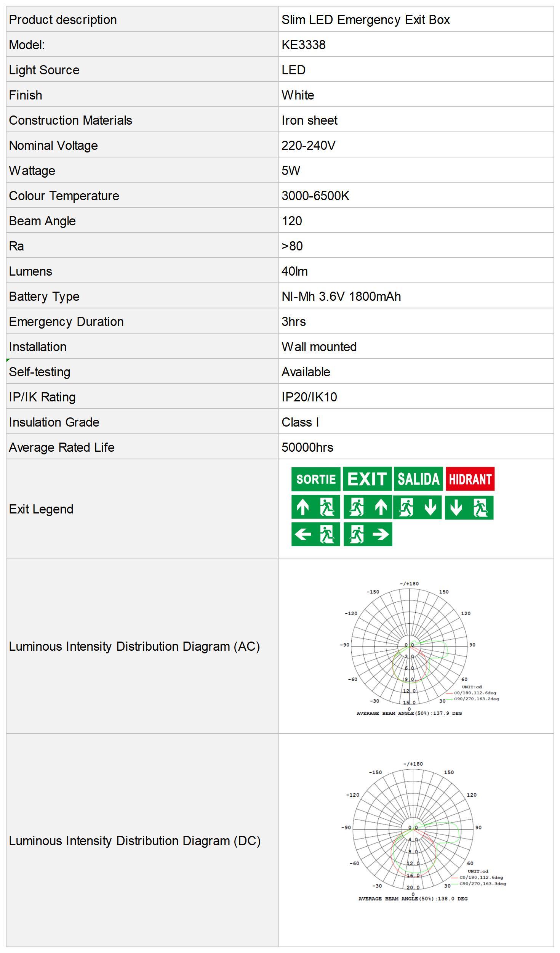Select the right-arrow exit sign
This screenshot has width=560, height=953.
pyautogui.click(x=368, y=534)
